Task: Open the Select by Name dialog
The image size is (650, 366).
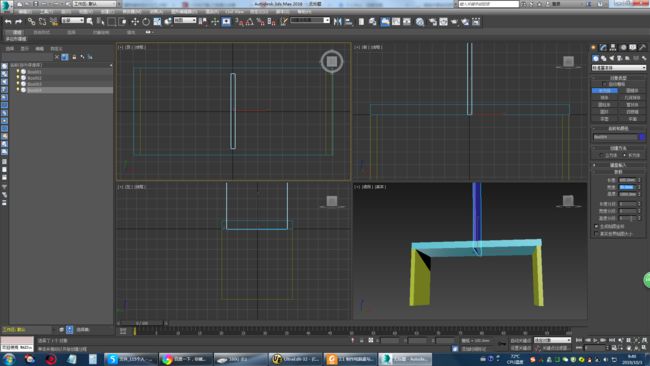Action: coord(100,22)
